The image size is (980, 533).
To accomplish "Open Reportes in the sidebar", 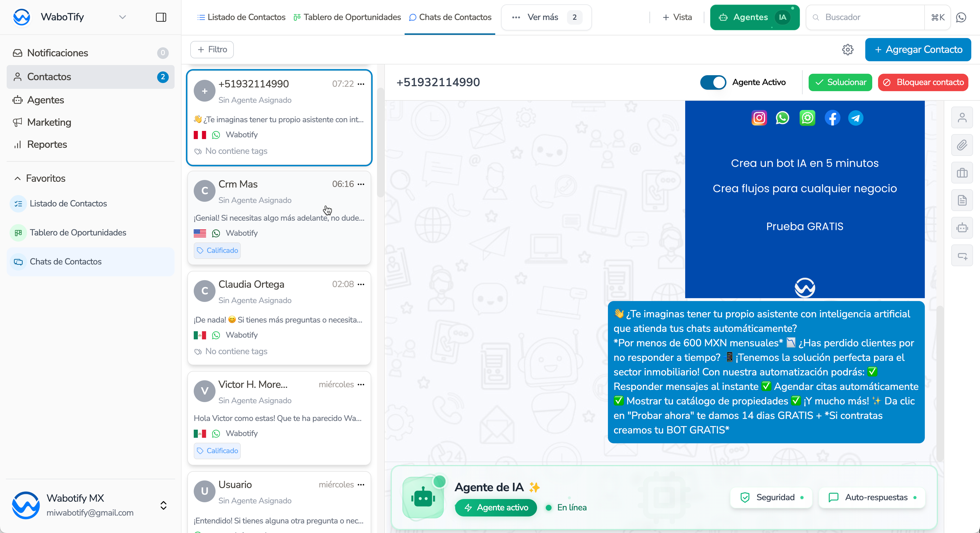I will tap(91, 145).
